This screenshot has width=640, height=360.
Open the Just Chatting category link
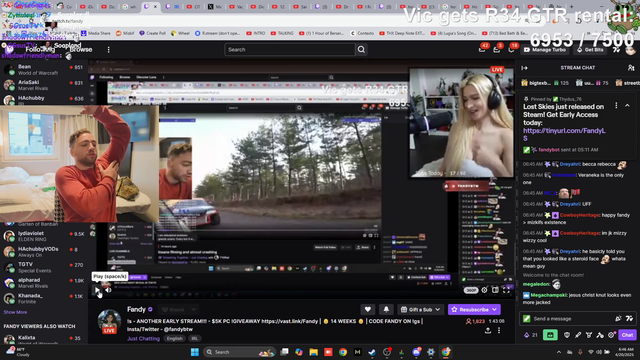143,338
